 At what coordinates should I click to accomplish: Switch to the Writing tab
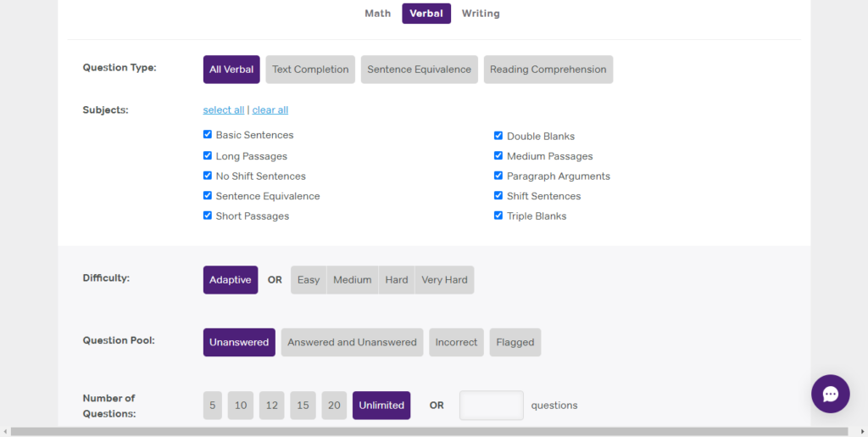(x=481, y=14)
